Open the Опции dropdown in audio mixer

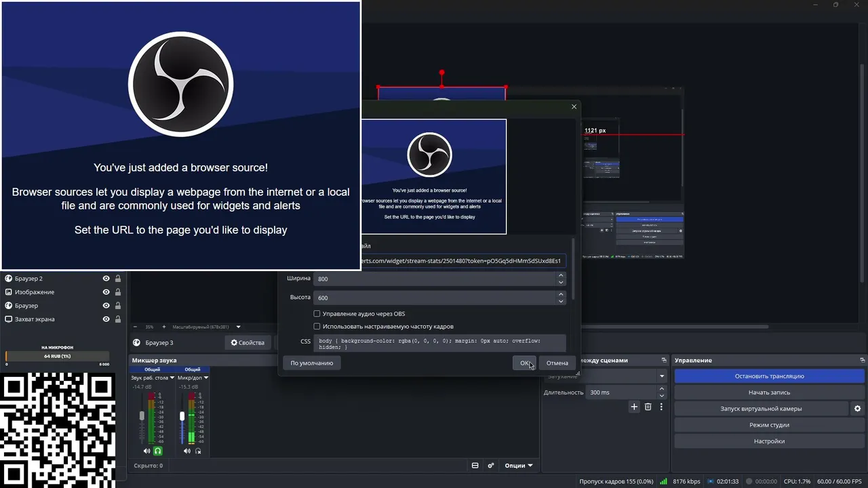pyautogui.click(x=519, y=466)
